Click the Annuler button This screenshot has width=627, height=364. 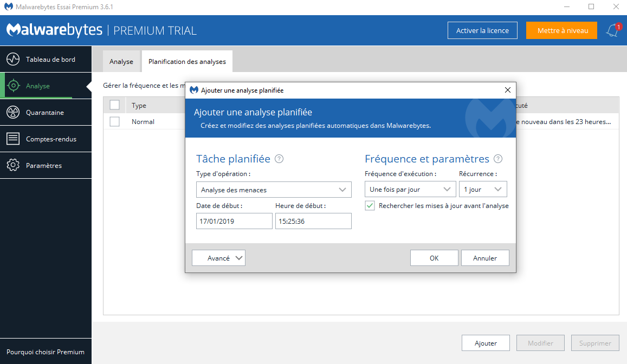(x=485, y=258)
